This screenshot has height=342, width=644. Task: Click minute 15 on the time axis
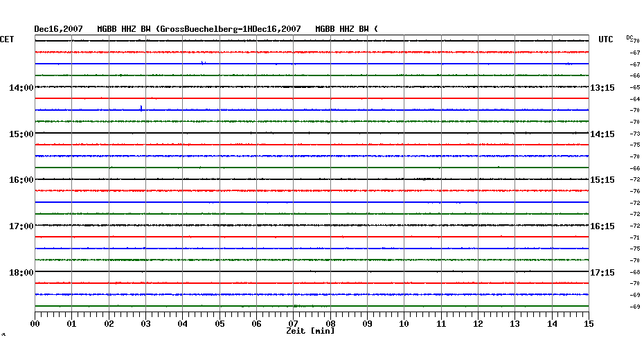[589, 324]
